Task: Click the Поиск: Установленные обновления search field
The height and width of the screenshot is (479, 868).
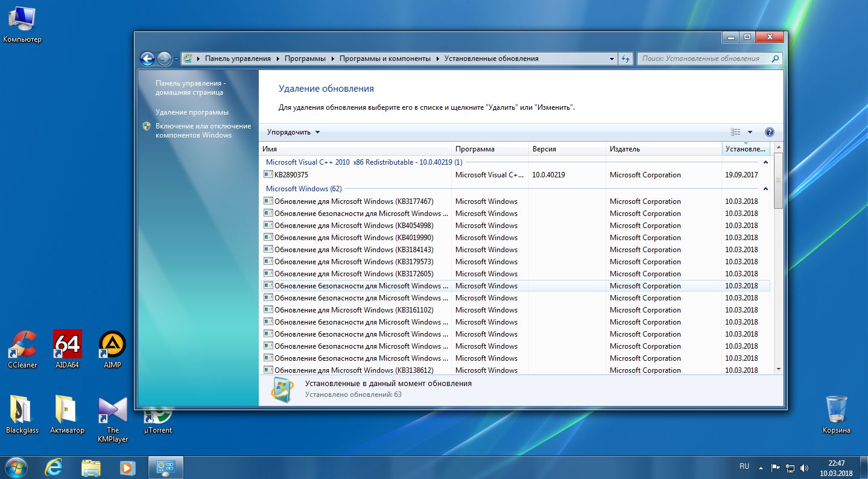Action: pos(703,59)
